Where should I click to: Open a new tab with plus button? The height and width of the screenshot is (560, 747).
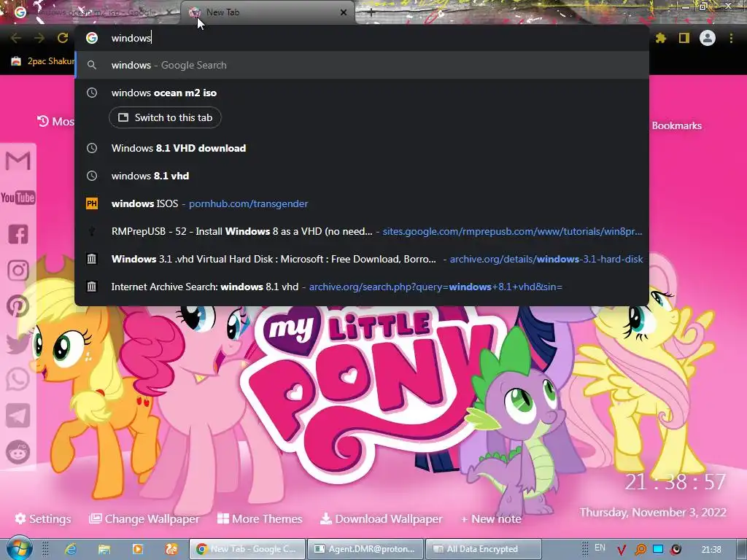[x=371, y=12]
